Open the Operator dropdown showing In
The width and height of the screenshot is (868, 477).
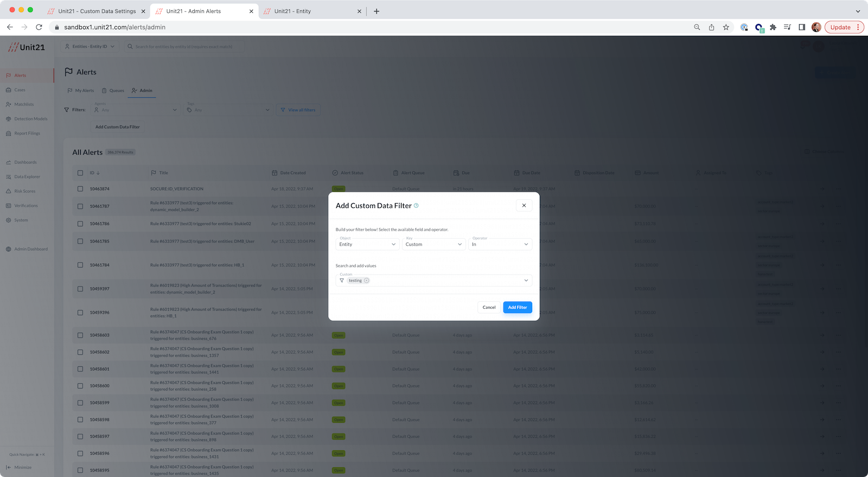[500, 244]
